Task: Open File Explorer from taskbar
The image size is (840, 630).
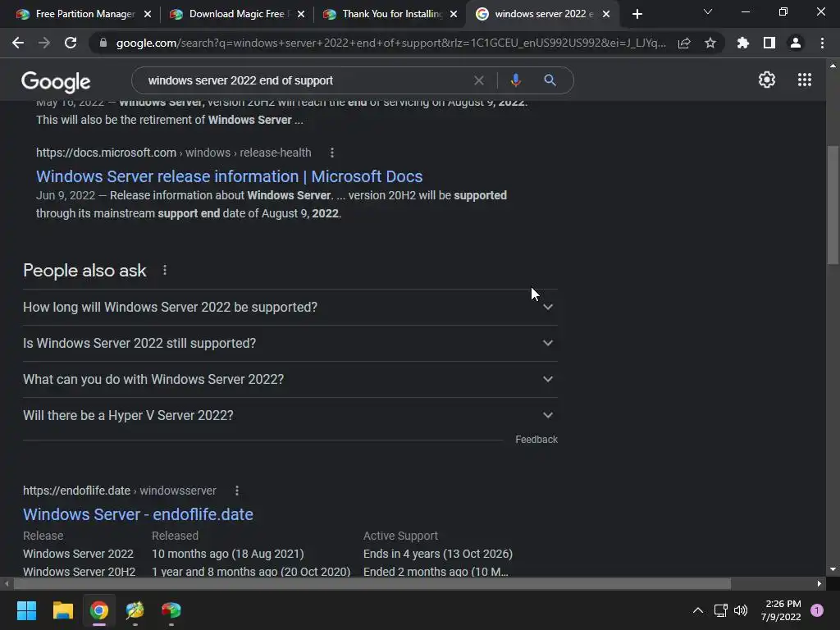Action: click(62, 610)
